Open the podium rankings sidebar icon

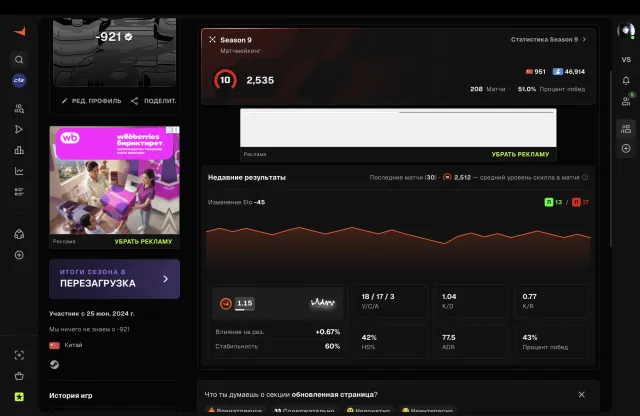coord(19,150)
